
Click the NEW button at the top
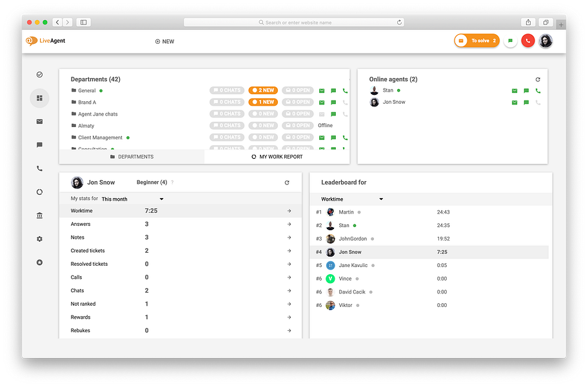164,41
